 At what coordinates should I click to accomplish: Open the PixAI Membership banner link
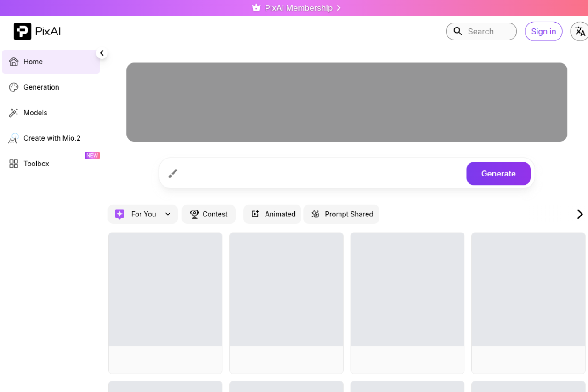tap(296, 8)
